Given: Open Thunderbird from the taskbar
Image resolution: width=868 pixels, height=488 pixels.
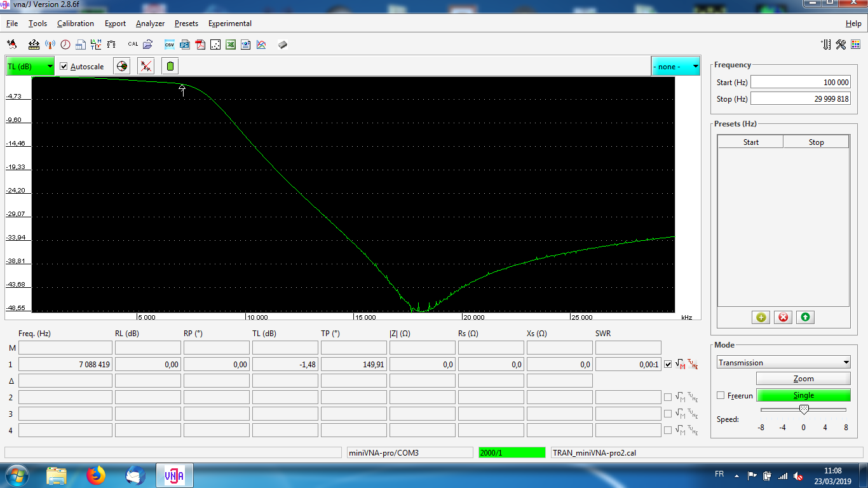Looking at the screenshot, I should coord(135,475).
